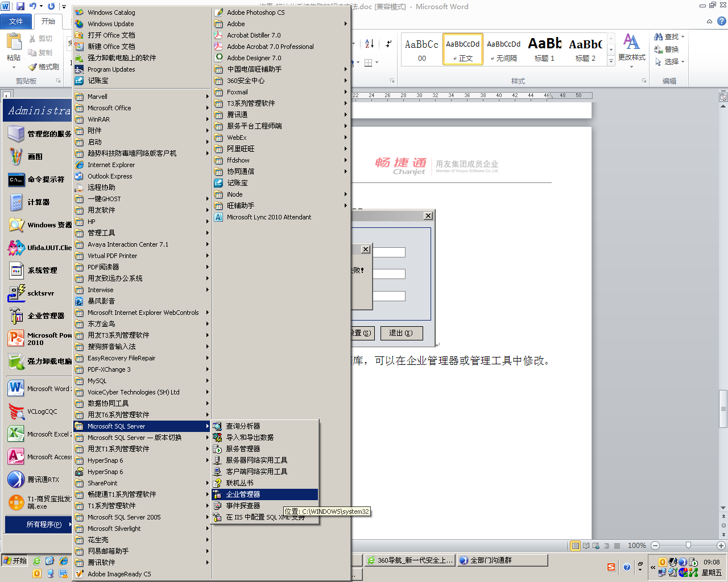
Task: Expand the 阿里旺旺 folder submenu
Action: pyautogui.click(x=281, y=149)
